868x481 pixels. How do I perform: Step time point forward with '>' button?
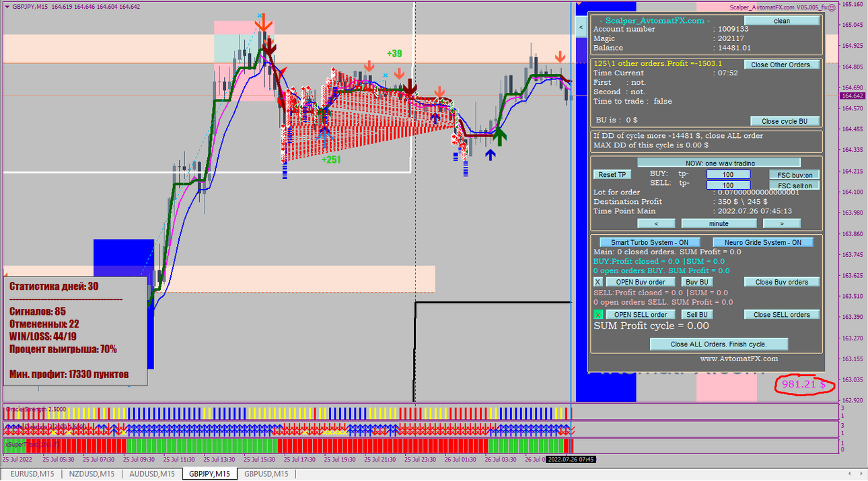tap(782, 223)
